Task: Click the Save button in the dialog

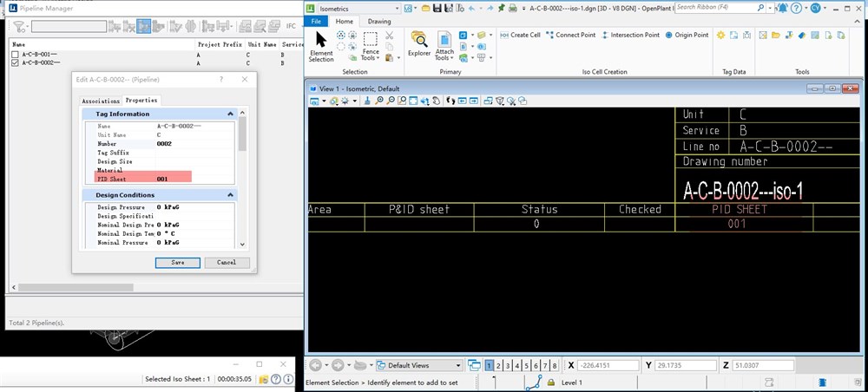Action: click(177, 262)
